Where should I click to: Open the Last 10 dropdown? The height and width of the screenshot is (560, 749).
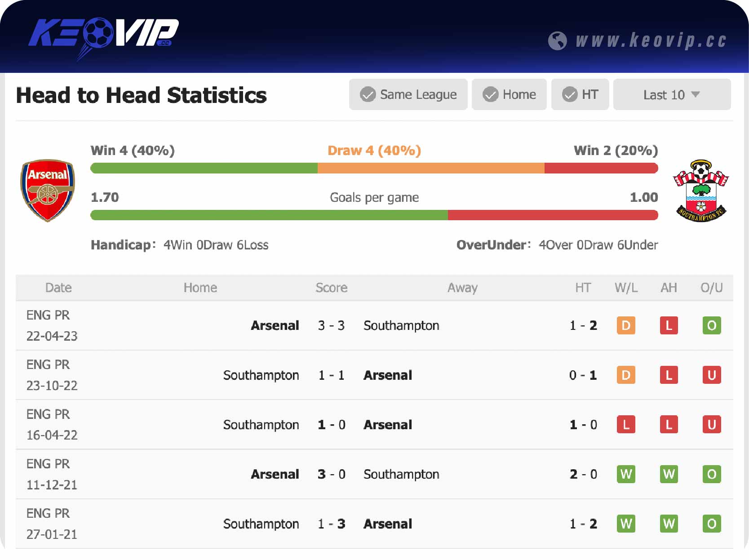[671, 94]
